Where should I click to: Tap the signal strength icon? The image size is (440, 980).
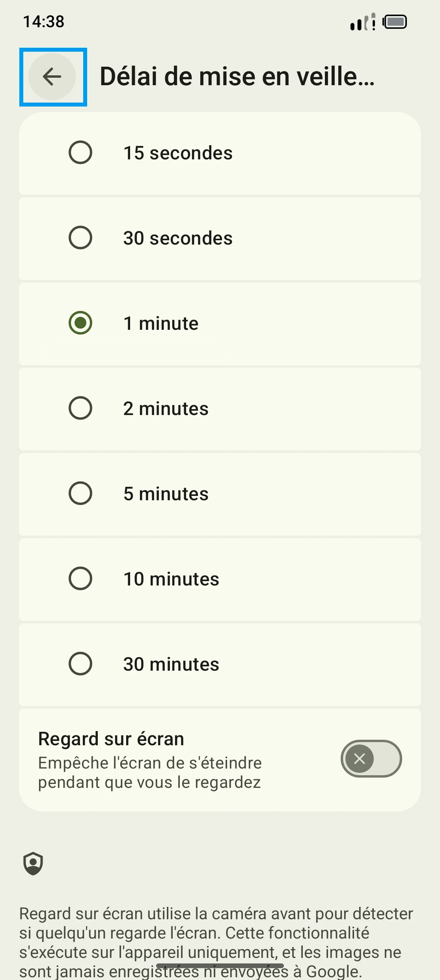pos(362,22)
